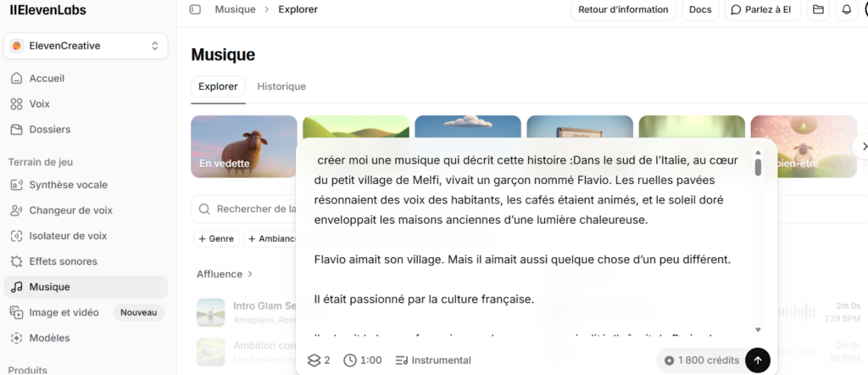Image resolution: width=868 pixels, height=375 pixels.
Task: Expand the Affluence section chevron
Action: 250,274
